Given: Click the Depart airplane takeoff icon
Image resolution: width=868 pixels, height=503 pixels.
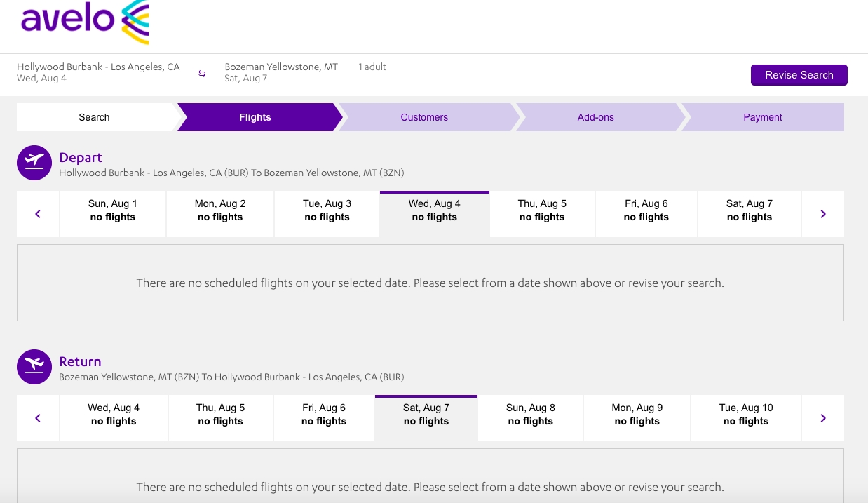Looking at the screenshot, I should 34,163.
